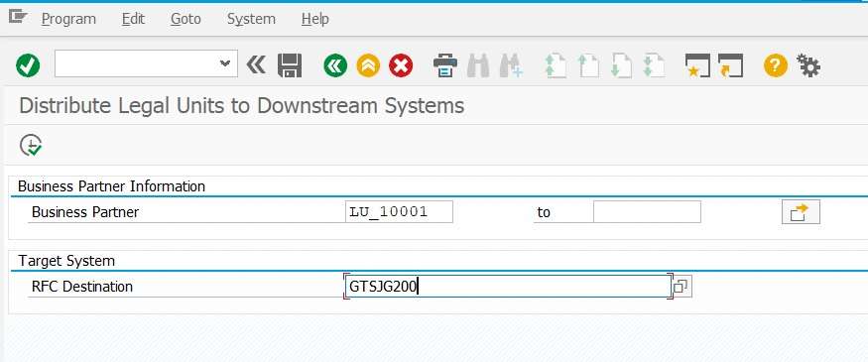The height and width of the screenshot is (362, 868).
Task: Click the green Back button
Action: pyautogui.click(x=335, y=65)
